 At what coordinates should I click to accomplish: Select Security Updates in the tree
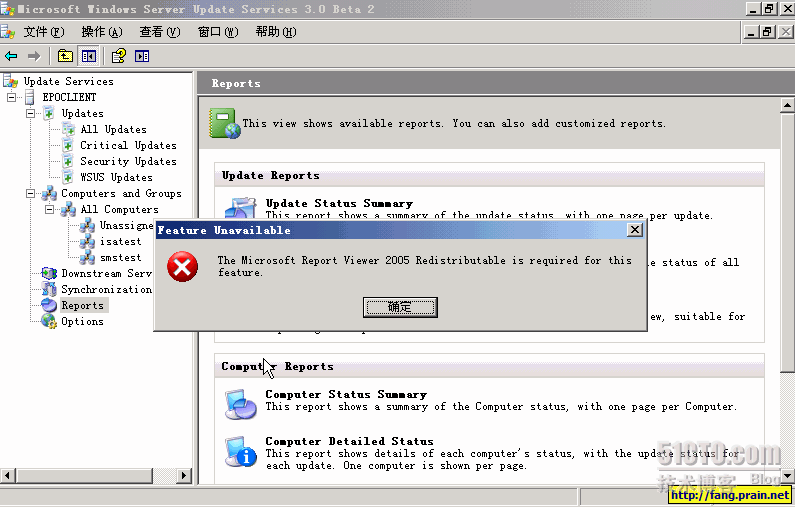pyautogui.click(x=128, y=161)
